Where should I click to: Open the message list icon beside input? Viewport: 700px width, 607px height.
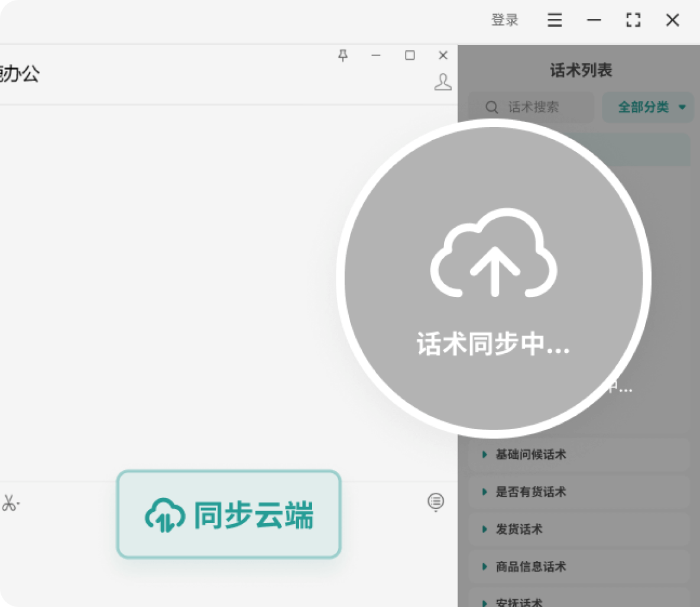pyautogui.click(x=436, y=502)
